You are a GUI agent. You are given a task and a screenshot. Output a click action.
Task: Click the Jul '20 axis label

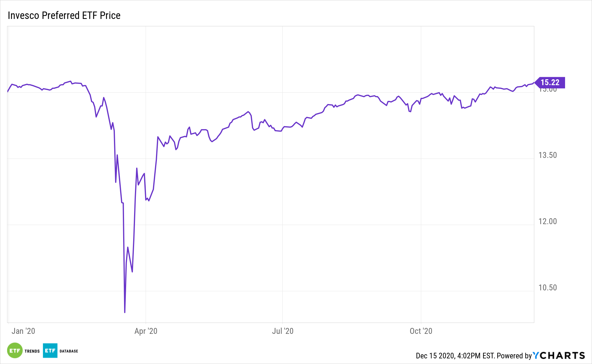point(282,331)
